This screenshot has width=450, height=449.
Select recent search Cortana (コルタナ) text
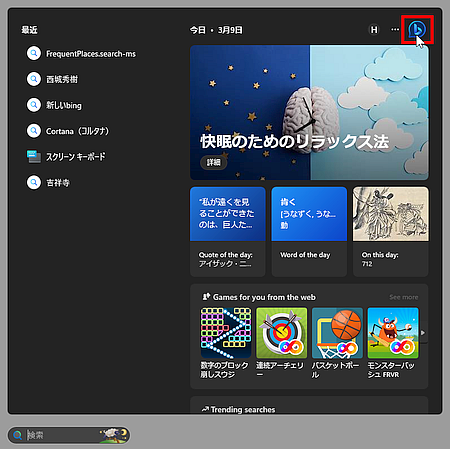click(x=77, y=131)
